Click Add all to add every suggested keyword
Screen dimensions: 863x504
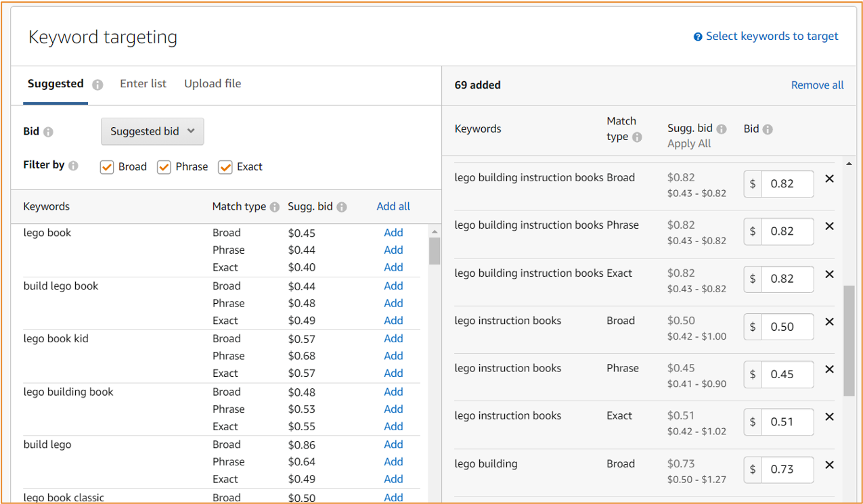coord(393,206)
